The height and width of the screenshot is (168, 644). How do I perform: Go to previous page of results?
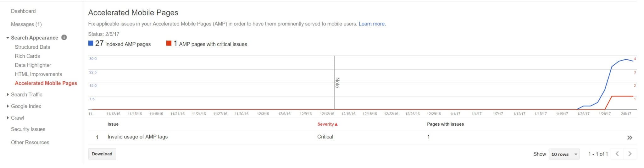point(617,154)
